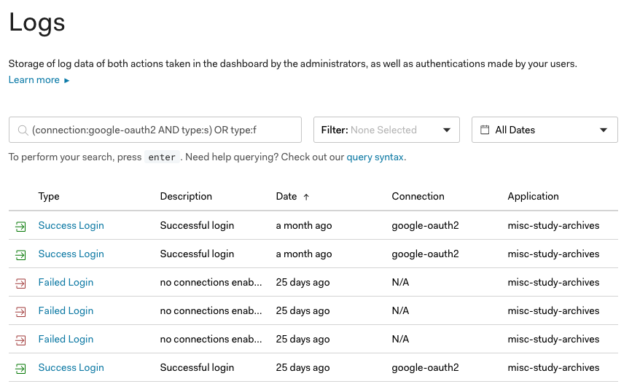Image resolution: width=640 pixels, height=384 pixels.
Task: Open the first Success Login entry
Action: 71,225
